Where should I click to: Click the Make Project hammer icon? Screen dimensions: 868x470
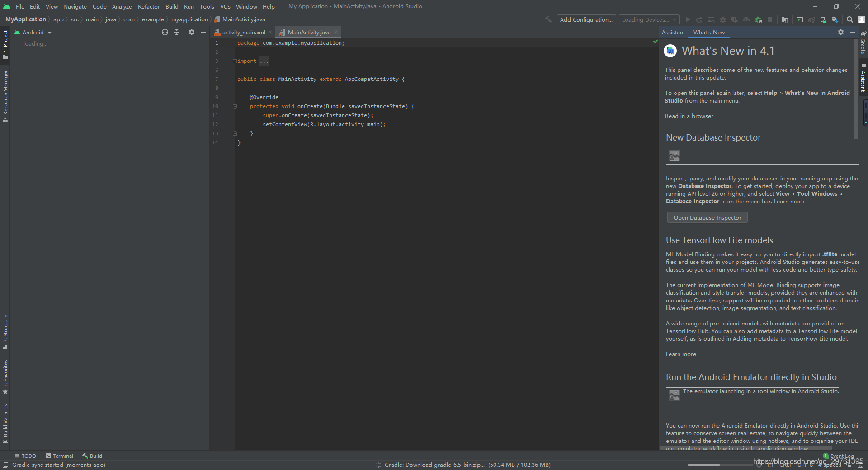point(548,19)
